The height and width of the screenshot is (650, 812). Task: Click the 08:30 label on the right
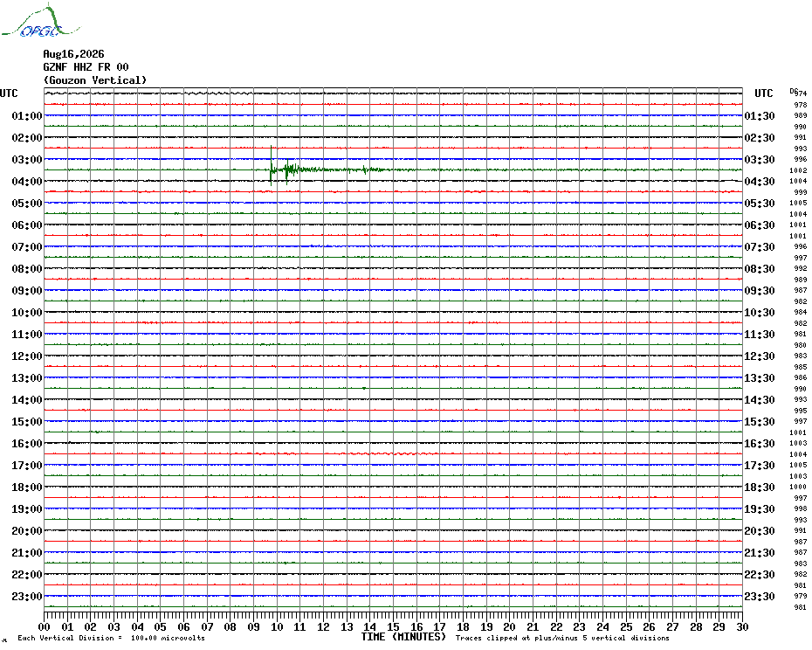760,268
